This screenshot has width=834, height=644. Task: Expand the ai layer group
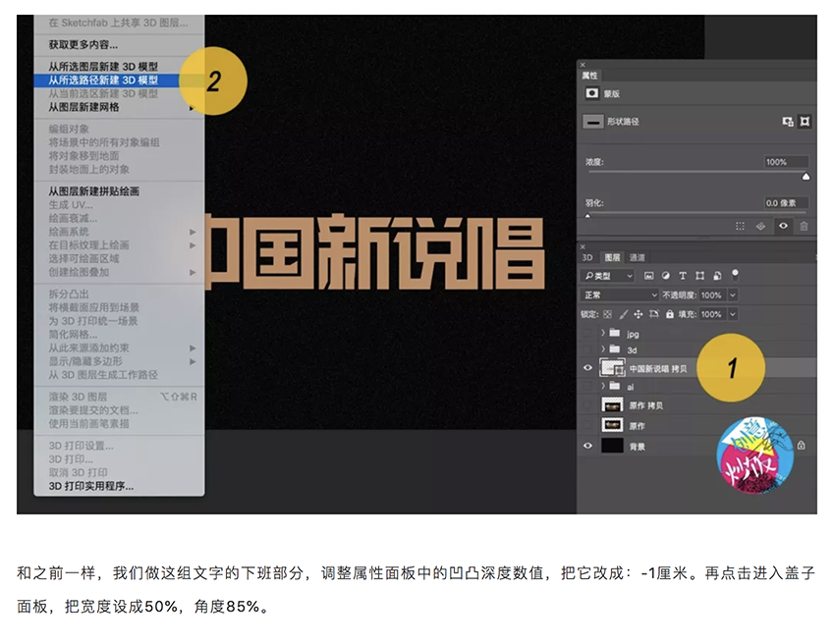(602, 386)
